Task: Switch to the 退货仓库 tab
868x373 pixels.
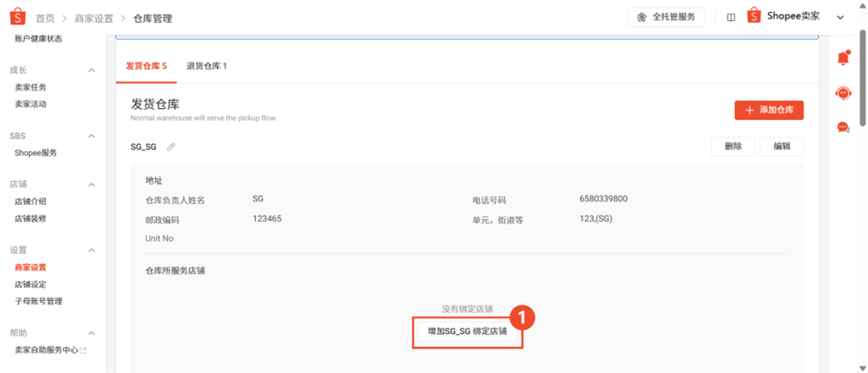Action: pyautogui.click(x=207, y=66)
